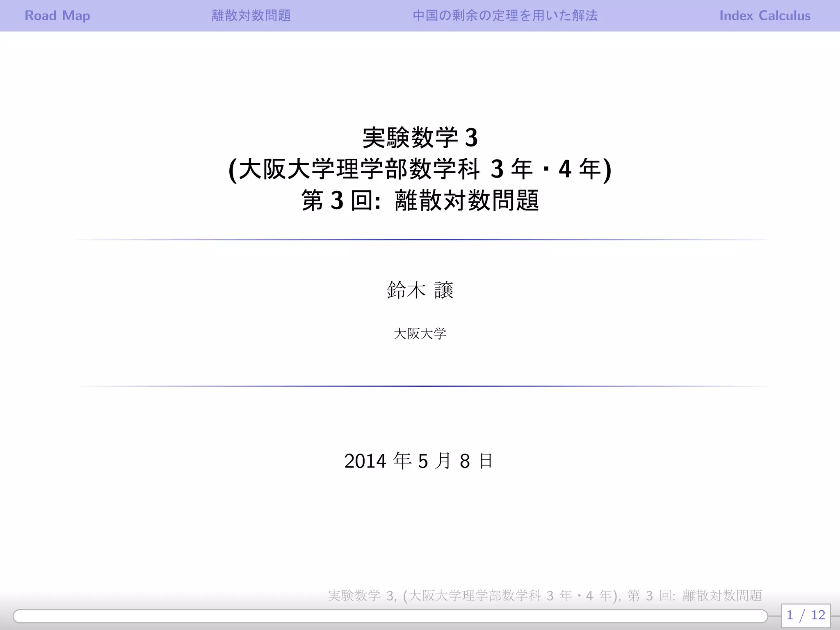Screen dimensions: 840x630
Task: Click the institute name 大阪大学 under author
Action: click(x=420, y=333)
